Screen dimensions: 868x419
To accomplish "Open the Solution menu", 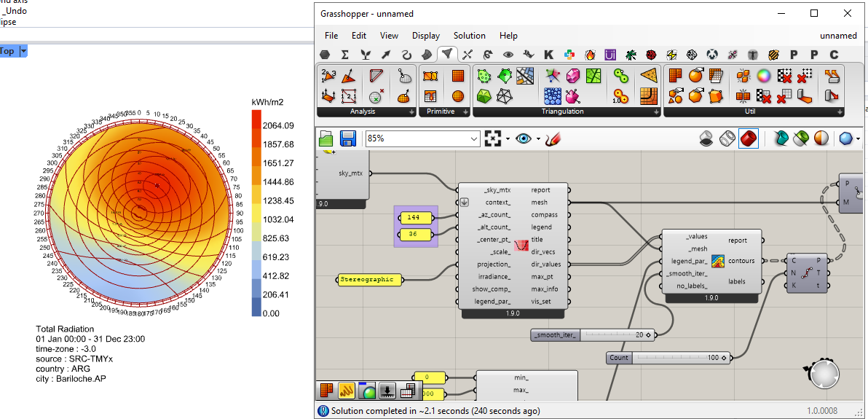I will coord(469,36).
